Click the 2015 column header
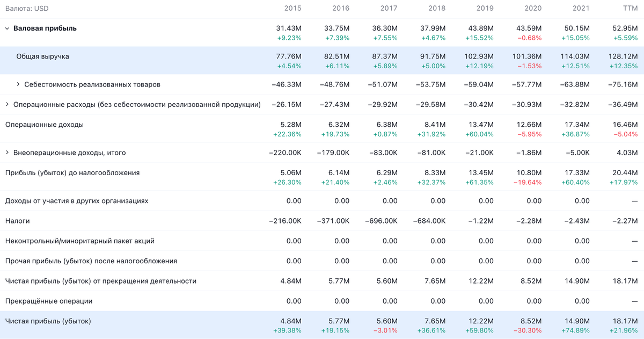 click(292, 9)
